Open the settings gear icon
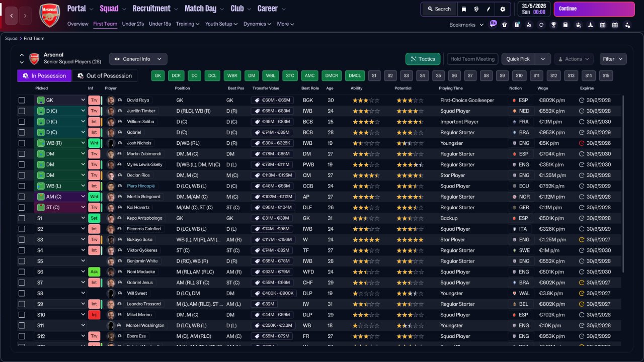 click(503, 9)
